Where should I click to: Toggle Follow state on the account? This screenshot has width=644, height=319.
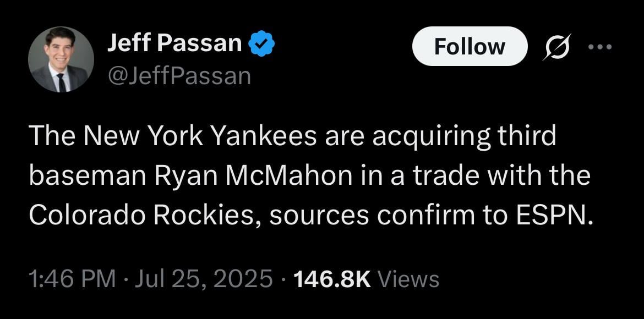click(x=470, y=46)
